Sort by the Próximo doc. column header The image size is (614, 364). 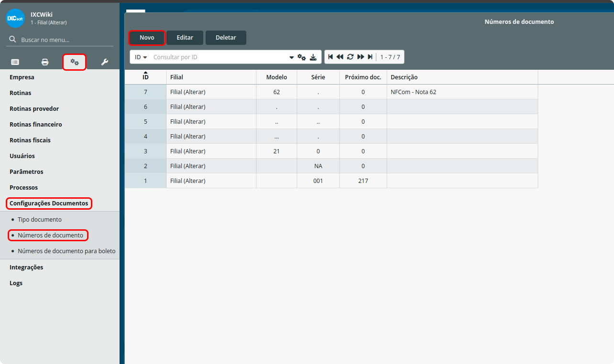pos(363,77)
